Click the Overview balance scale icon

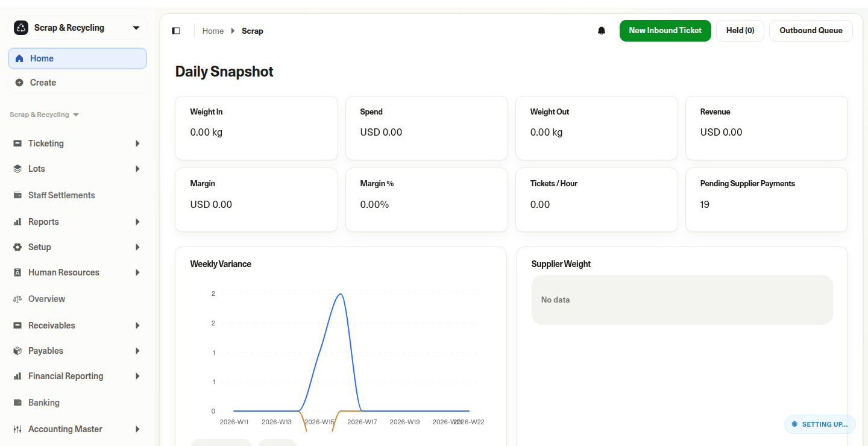point(17,299)
